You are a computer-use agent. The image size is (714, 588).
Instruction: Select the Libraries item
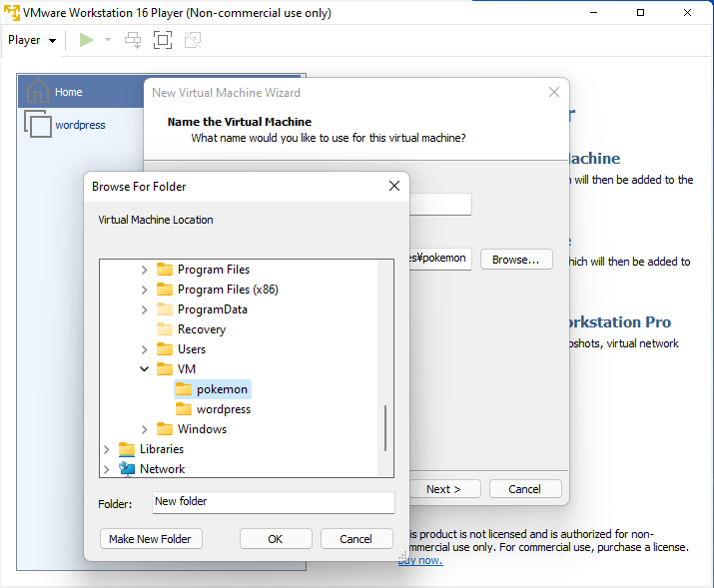161,449
